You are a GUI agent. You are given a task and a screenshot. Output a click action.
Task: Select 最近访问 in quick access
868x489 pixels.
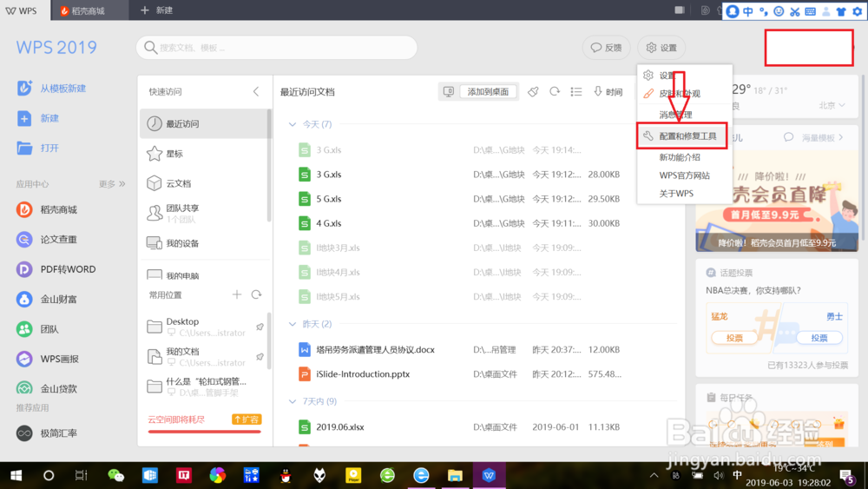[204, 123]
